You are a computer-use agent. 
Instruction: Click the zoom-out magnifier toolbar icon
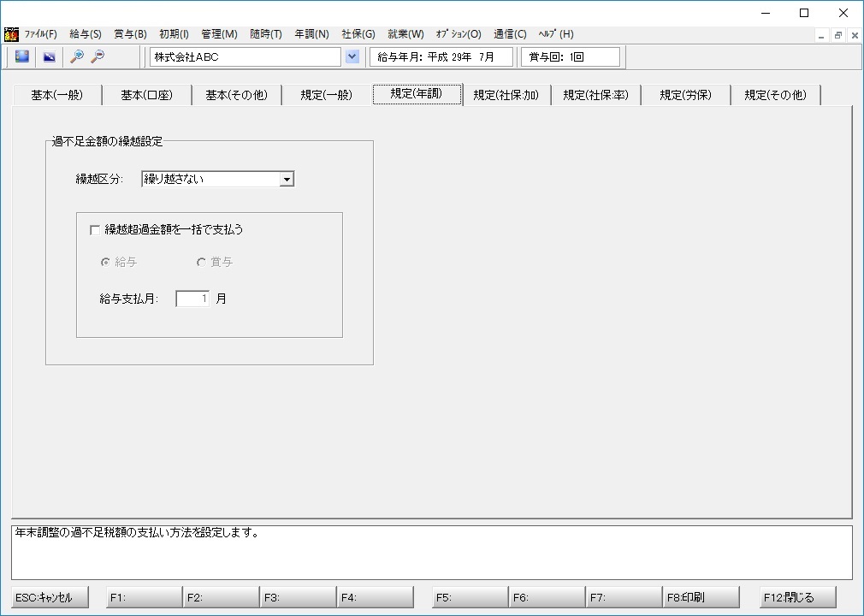click(x=98, y=56)
